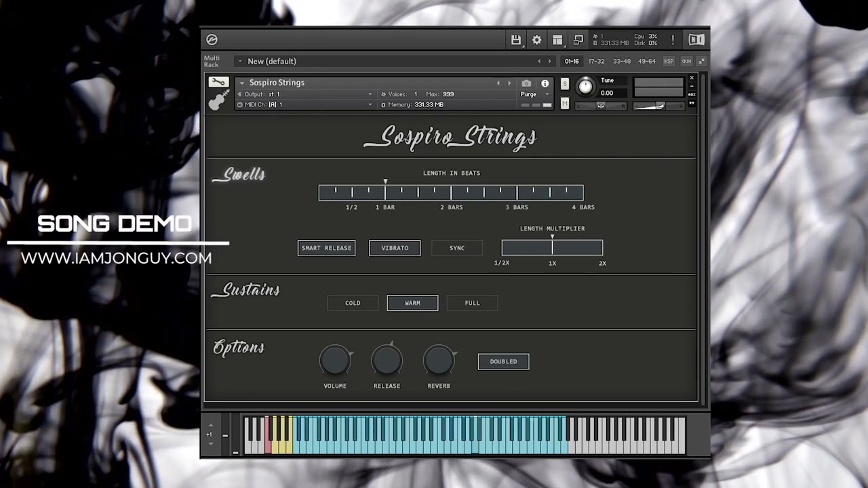
Task: Open the instrument info icon
Action: click(x=545, y=83)
